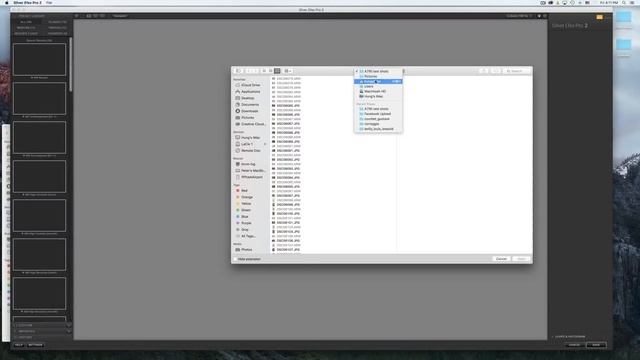Image resolution: width=640 pixels, height=360 pixels.
Task: Select Macintosh HD in the path dropdown
Action: tap(378, 91)
